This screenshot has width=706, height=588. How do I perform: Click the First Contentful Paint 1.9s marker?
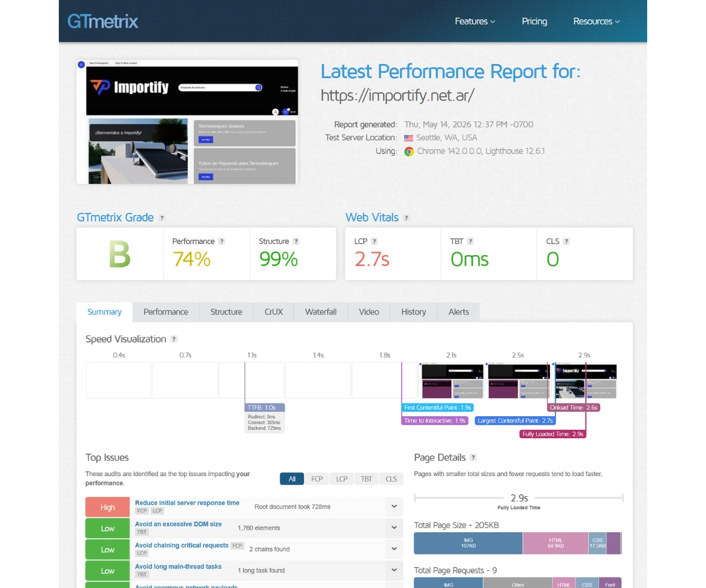point(438,407)
